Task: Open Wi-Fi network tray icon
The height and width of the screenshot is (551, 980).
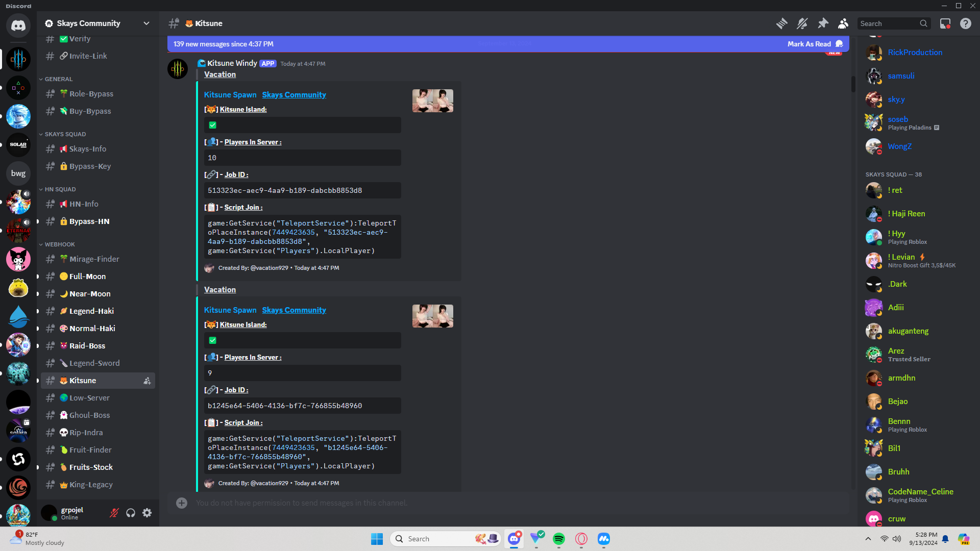Action: coord(885,539)
